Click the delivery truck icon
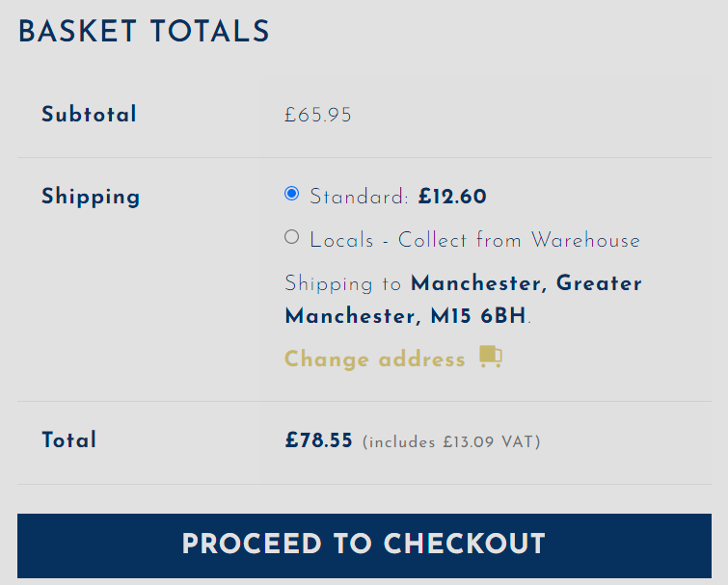The width and height of the screenshot is (728, 585). (491, 358)
